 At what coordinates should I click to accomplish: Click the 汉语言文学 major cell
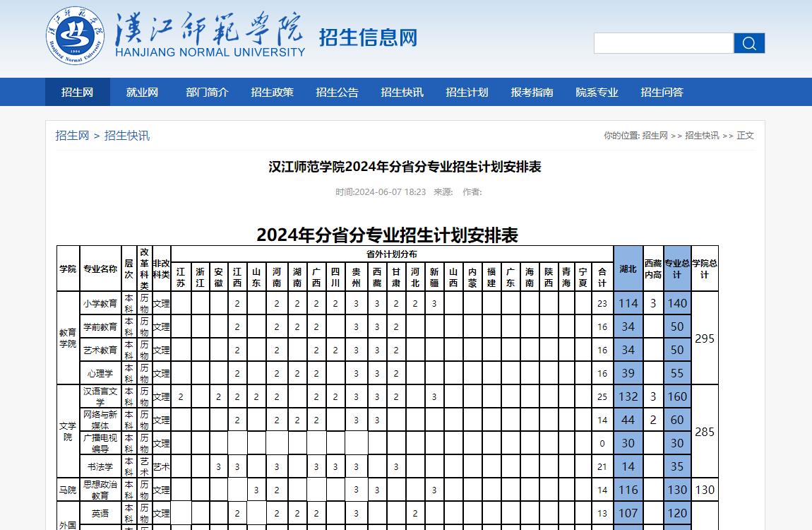coord(100,397)
